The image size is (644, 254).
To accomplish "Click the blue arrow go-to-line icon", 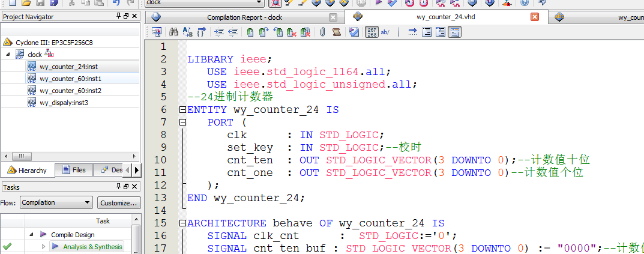I will pos(413,32).
